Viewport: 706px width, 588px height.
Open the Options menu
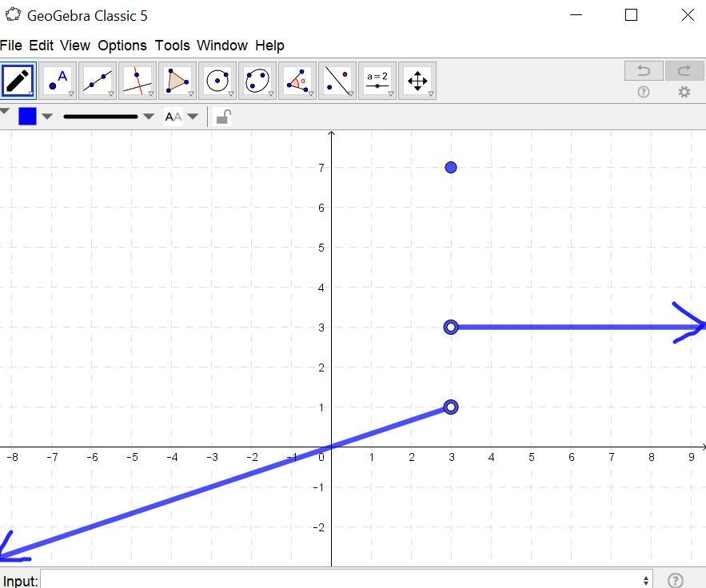point(122,46)
